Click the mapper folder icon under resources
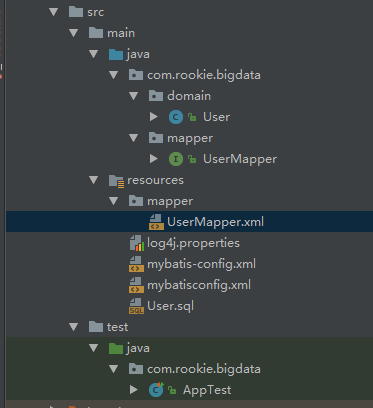Screen dimensions: 373x408 [136, 201]
